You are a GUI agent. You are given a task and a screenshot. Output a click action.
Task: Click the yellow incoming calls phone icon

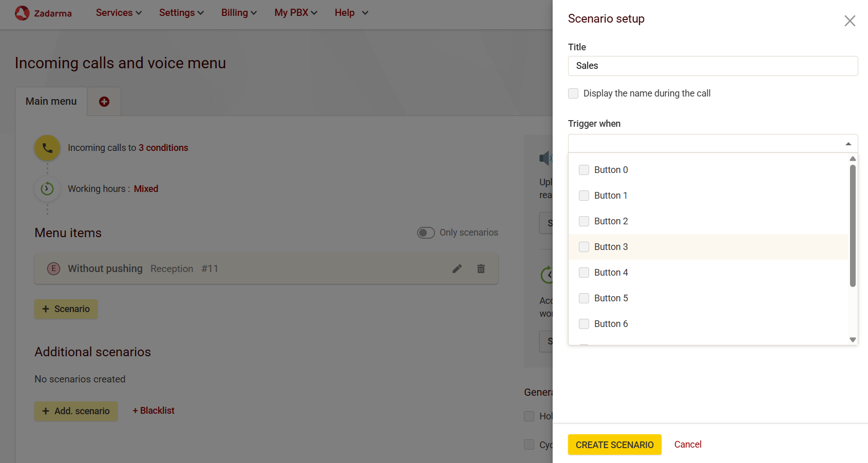tap(47, 148)
